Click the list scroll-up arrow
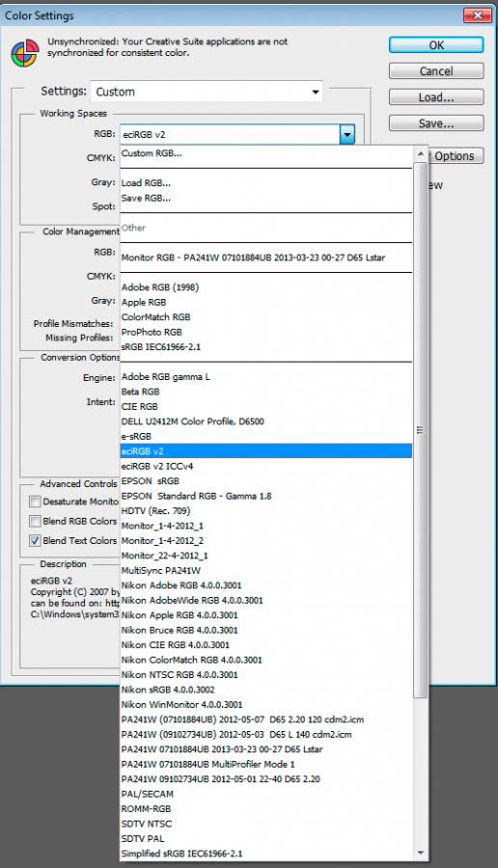This screenshot has height=868, width=498. 420,154
